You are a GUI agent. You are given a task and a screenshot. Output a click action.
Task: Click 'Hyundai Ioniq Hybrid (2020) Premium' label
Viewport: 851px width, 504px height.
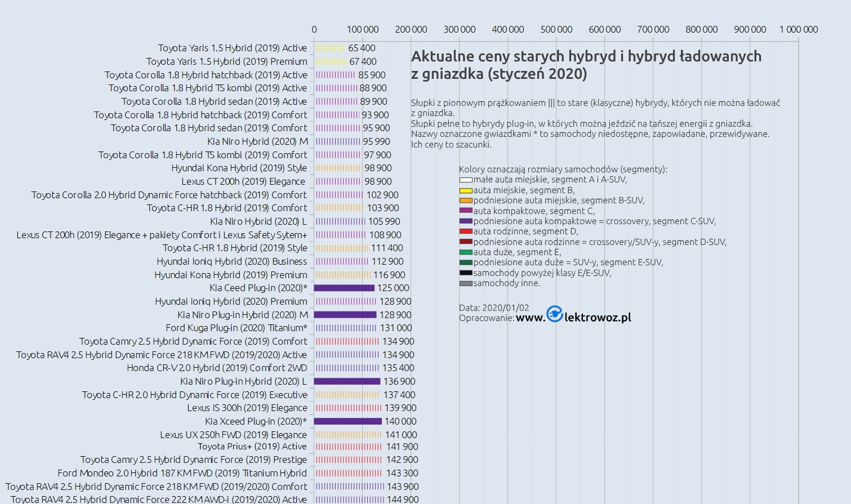(231, 301)
